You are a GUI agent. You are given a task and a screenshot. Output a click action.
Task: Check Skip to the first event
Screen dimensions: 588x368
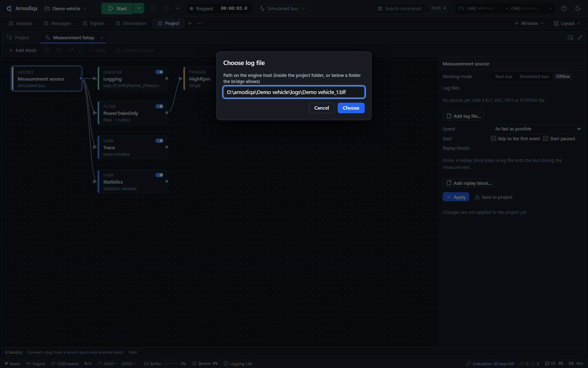(493, 139)
